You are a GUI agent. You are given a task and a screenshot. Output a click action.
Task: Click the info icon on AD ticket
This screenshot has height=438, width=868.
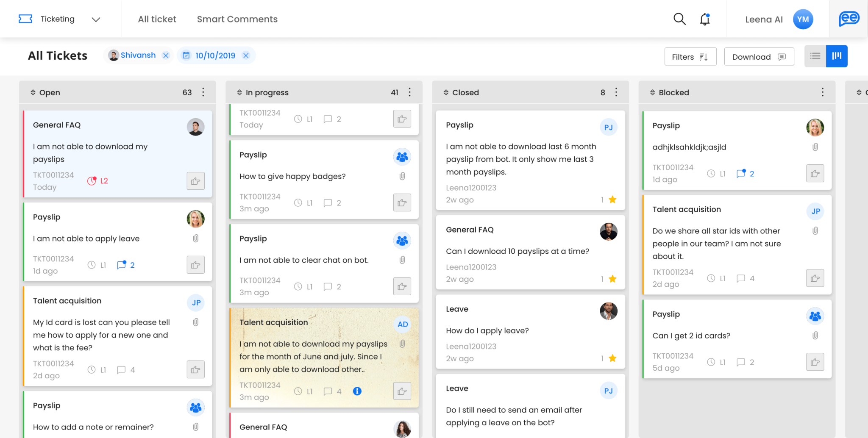click(x=357, y=391)
